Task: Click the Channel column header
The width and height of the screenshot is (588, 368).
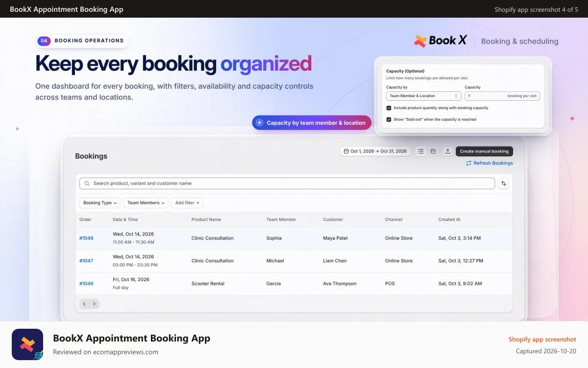Action: [393, 219]
